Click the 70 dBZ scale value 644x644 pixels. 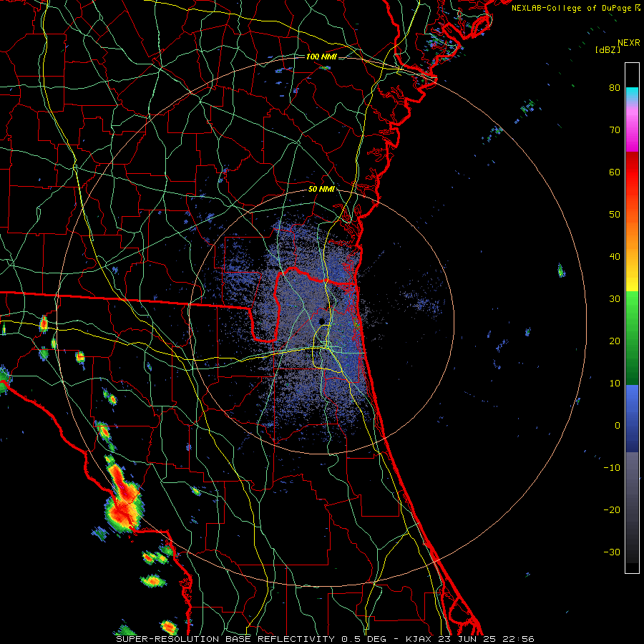click(x=615, y=130)
